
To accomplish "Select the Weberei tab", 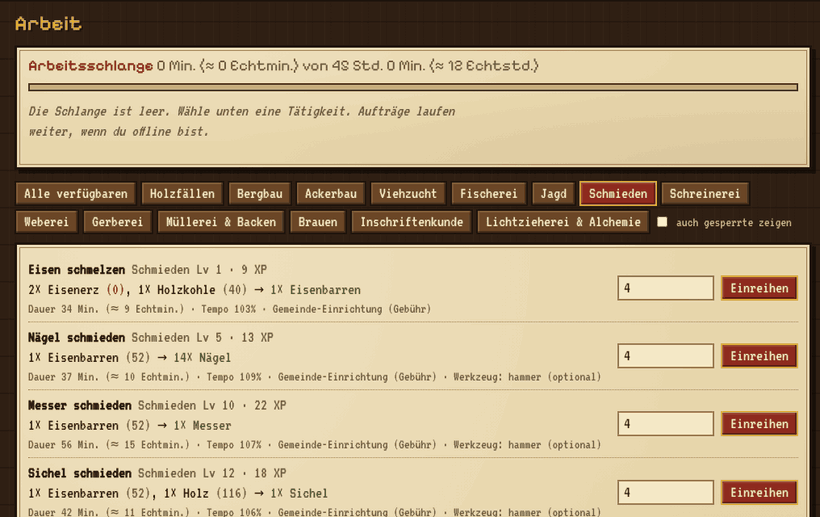I will 47,222.
